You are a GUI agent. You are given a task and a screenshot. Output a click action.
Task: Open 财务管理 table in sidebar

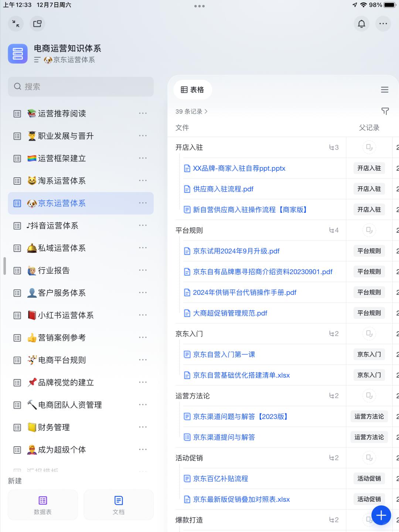point(81,427)
